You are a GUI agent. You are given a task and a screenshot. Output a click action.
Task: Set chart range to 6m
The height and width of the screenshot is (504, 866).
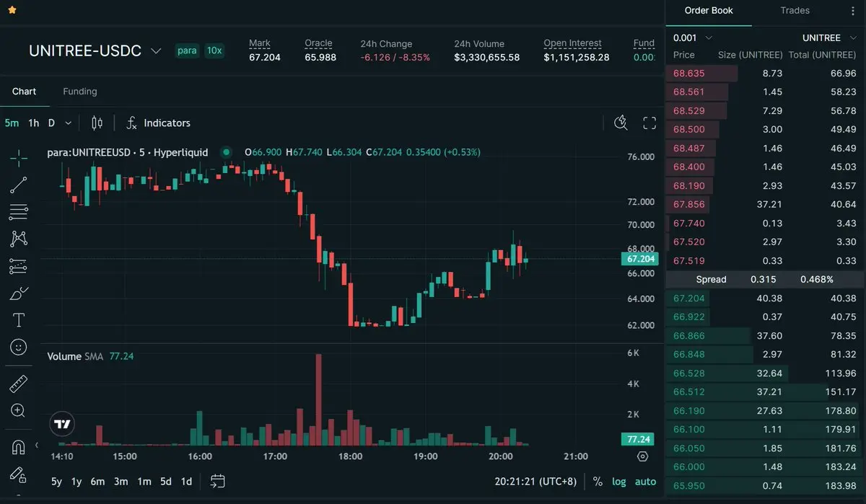point(97,481)
